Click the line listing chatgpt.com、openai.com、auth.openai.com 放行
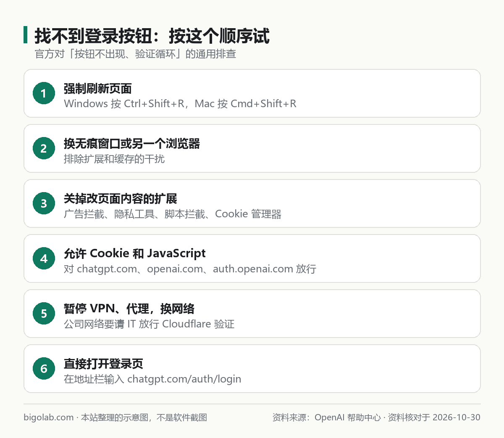Viewport: 504px width, 438px height. 190,269
